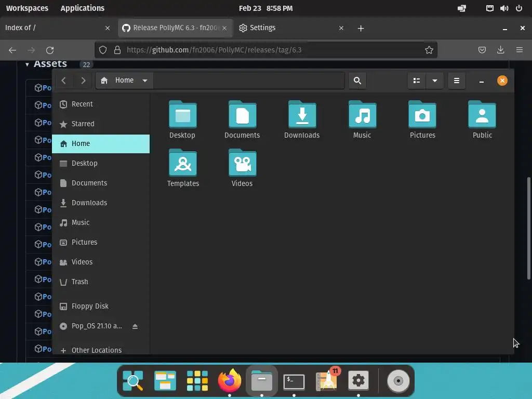Open Floppy Disk in Files sidebar
532x399 pixels.
point(101,307)
